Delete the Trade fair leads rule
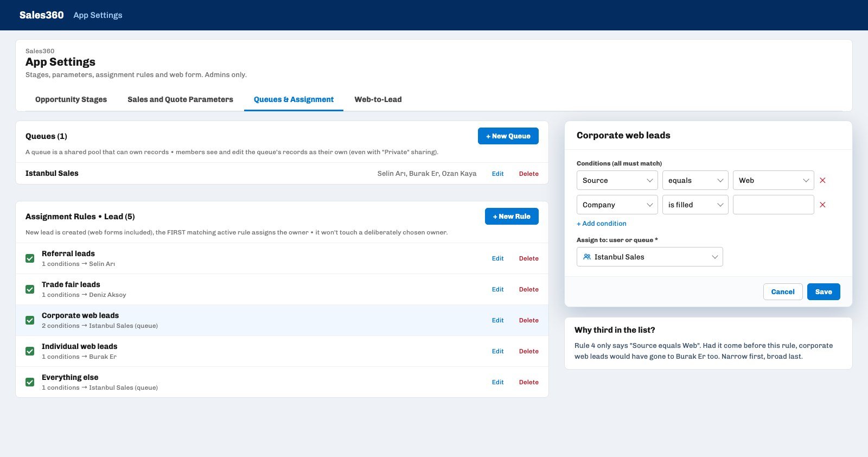 coord(528,289)
